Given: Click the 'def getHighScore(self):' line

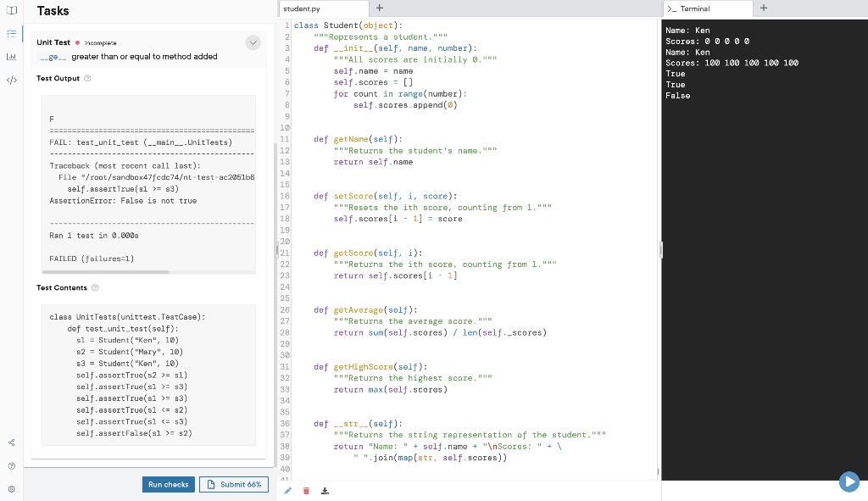Looking at the screenshot, I should [x=370, y=367].
